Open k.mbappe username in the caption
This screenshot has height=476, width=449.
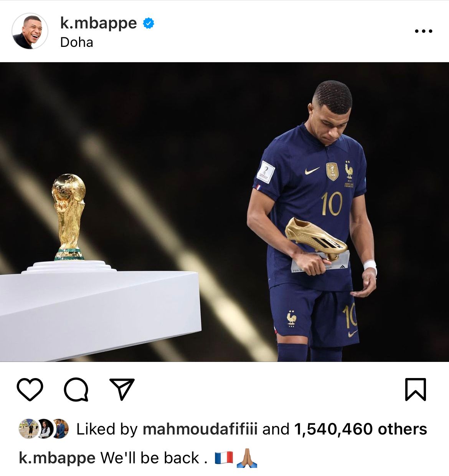[57, 458]
